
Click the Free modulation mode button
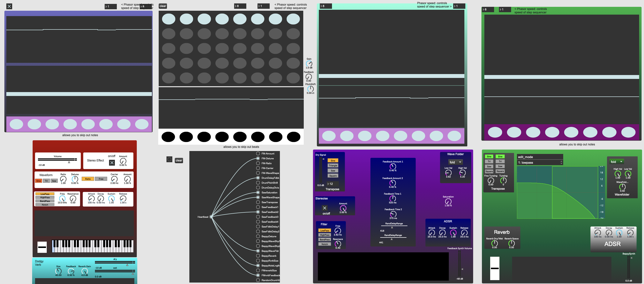point(101,179)
